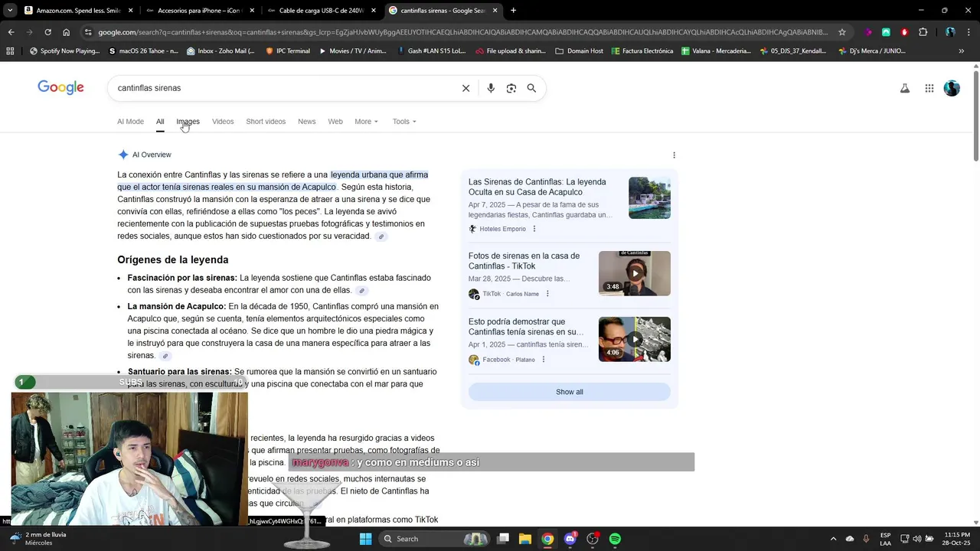The height and width of the screenshot is (551, 980).
Task: Bookmark this page with the star
Action: (x=842, y=32)
